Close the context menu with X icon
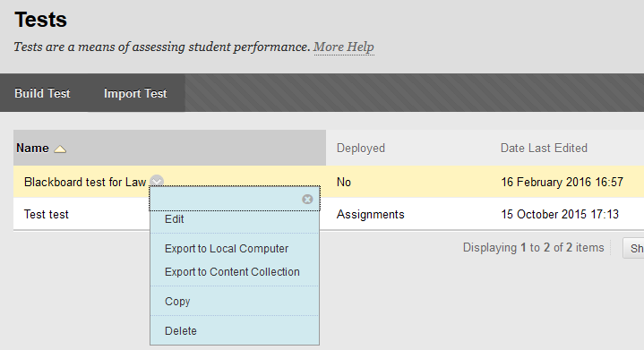 307,199
